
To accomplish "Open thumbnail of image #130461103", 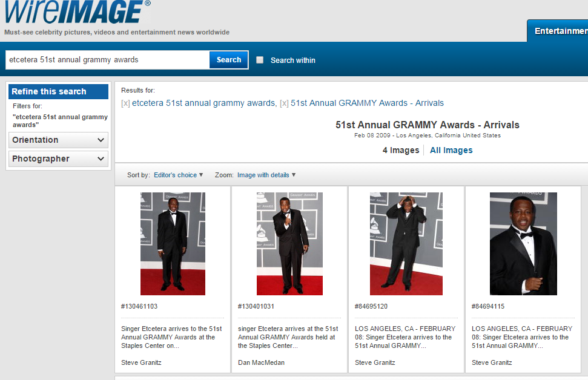I will click(173, 243).
